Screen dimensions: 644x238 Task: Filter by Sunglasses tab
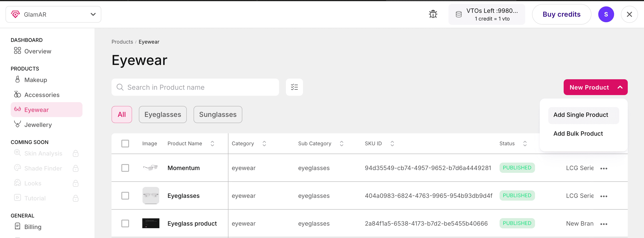point(218,115)
